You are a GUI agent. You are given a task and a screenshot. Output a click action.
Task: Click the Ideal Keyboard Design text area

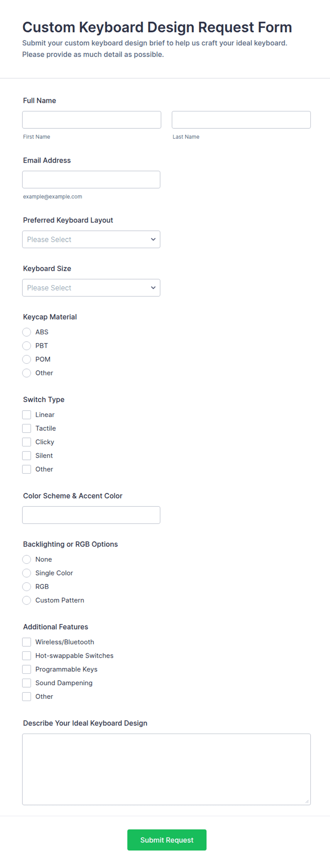coord(166,769)
